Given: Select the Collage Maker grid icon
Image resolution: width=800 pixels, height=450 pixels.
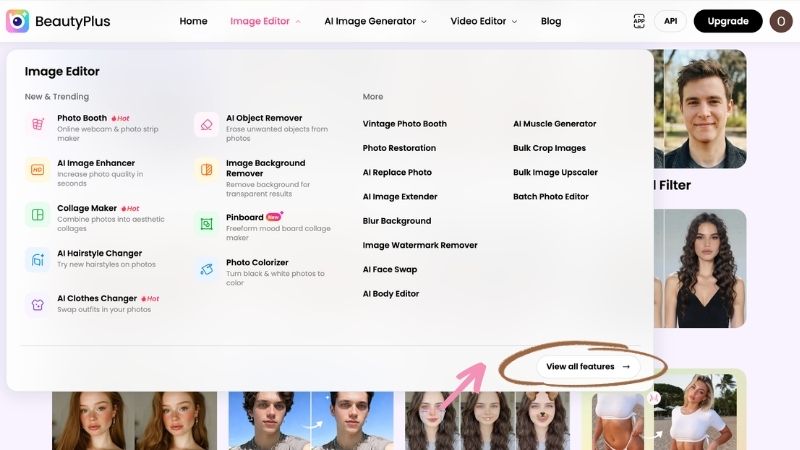Looking at the screenshot, I should click(x=38, y=214).
